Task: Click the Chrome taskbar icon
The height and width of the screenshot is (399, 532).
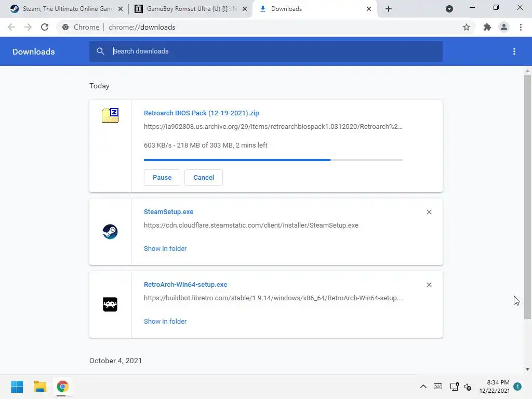Action: pyautogui.click(x=62, y=387)
